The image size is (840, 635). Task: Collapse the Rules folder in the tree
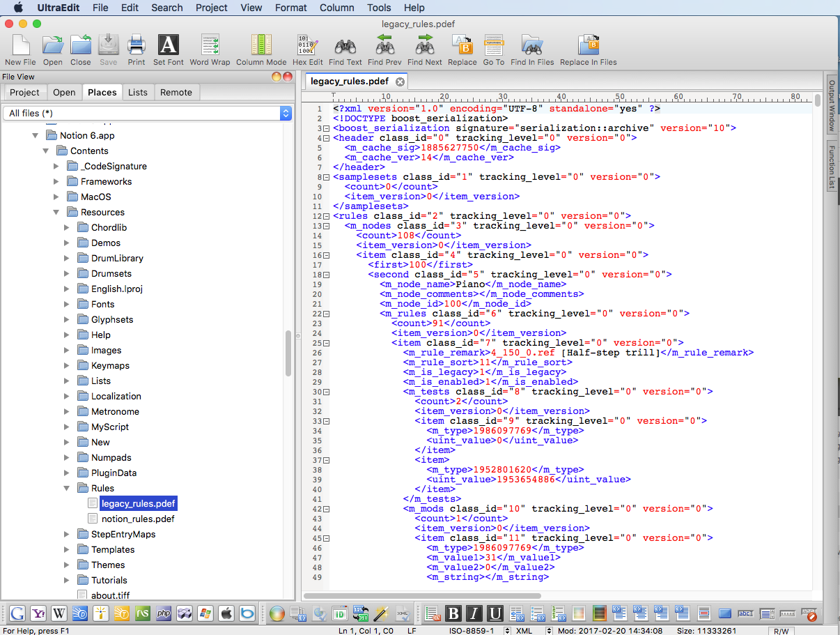[66, 488]
